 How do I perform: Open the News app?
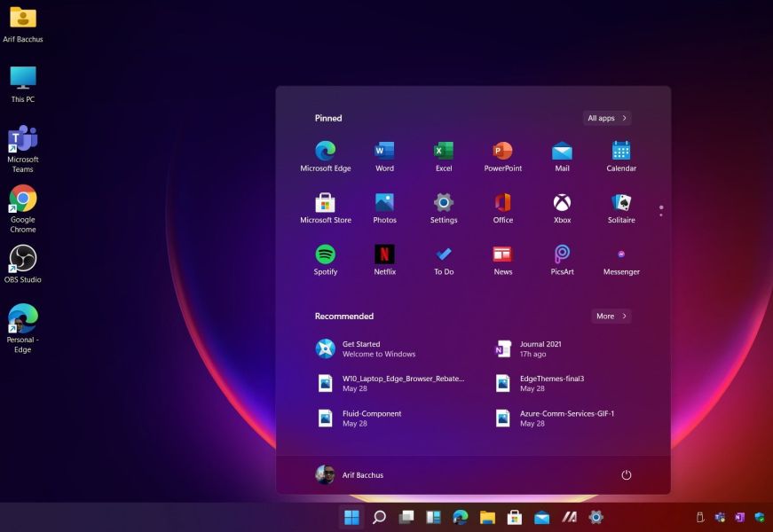pyautogui.click(x=503, y=260)
